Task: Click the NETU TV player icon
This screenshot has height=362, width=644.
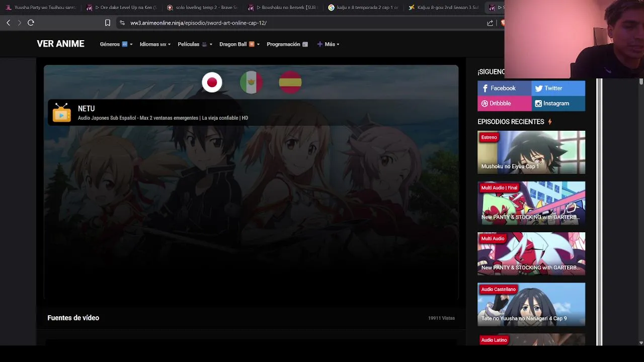Action: [62, 113]
